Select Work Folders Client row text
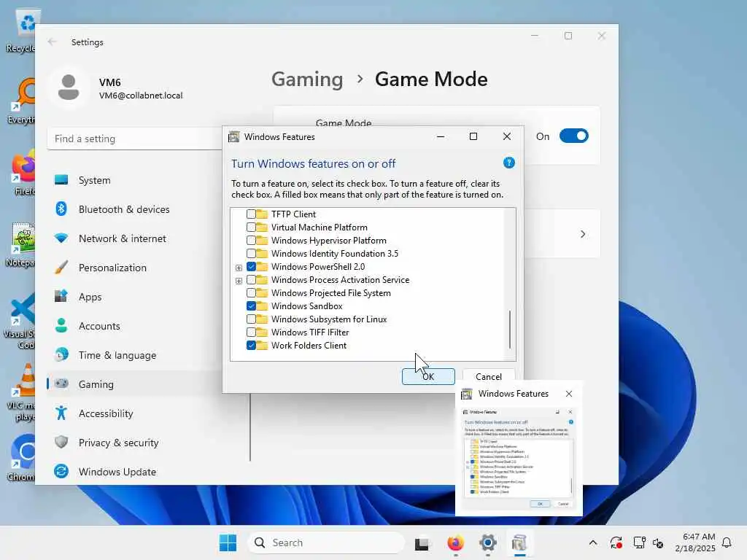Viewport: 747px width, 560px height. point(309,345)
